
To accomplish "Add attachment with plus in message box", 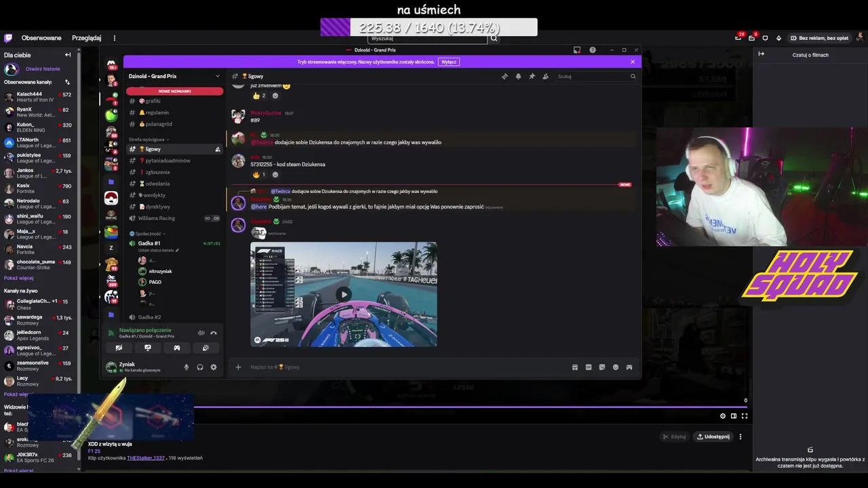I will [238, 367].
